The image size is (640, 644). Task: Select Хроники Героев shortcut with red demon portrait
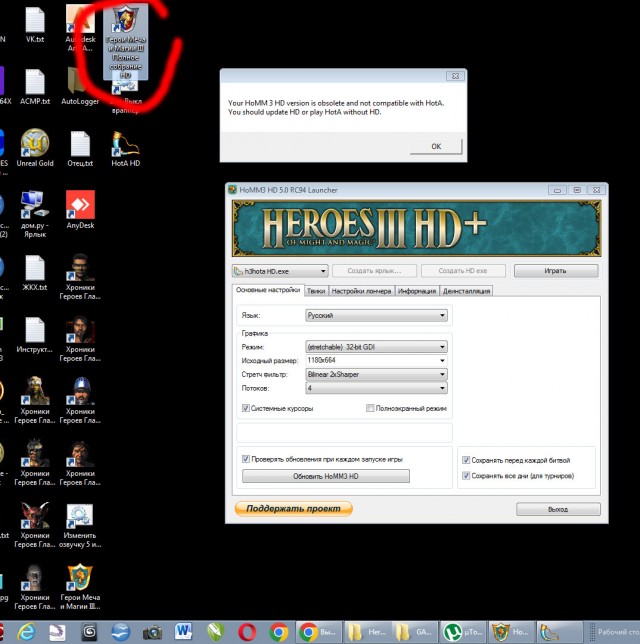pyautogui.click(x=35, y=526)
